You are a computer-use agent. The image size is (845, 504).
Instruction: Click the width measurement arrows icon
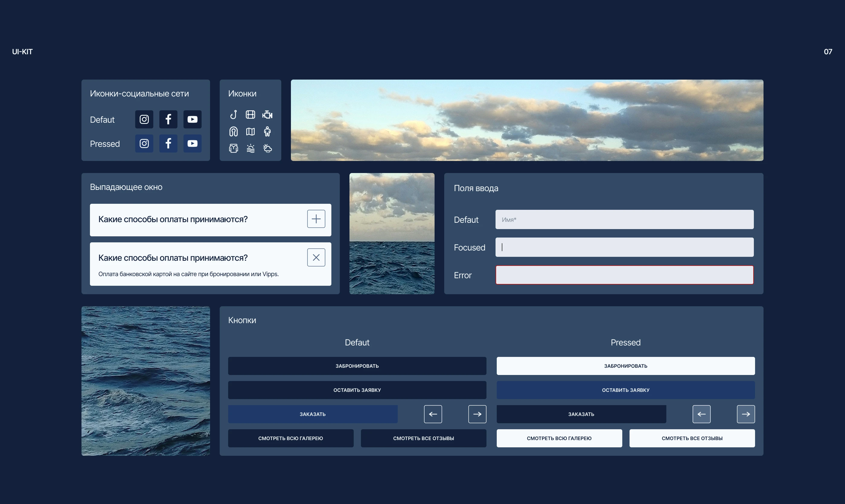(x=250, y=115)
